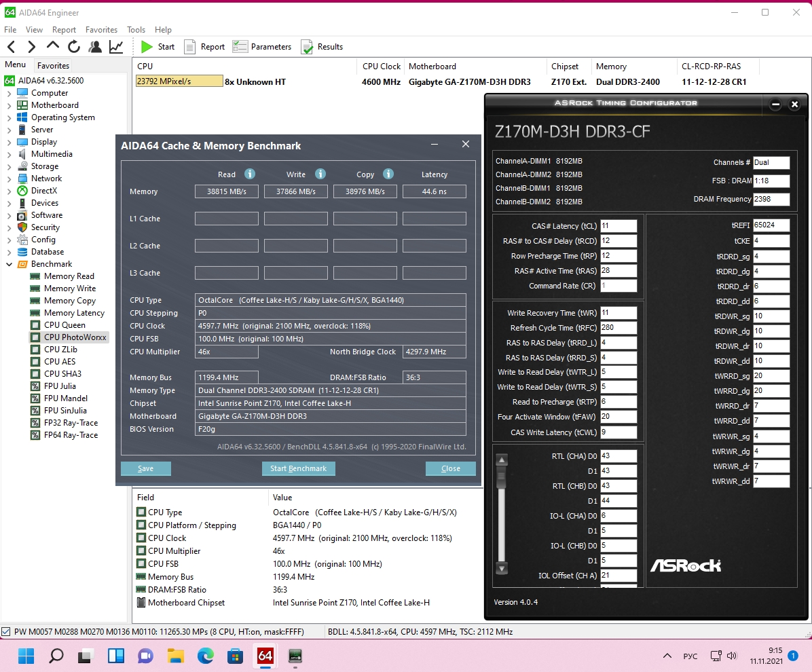812x672 pixels.
Task: Show hidden system tray icons
Action: point(667,656)
